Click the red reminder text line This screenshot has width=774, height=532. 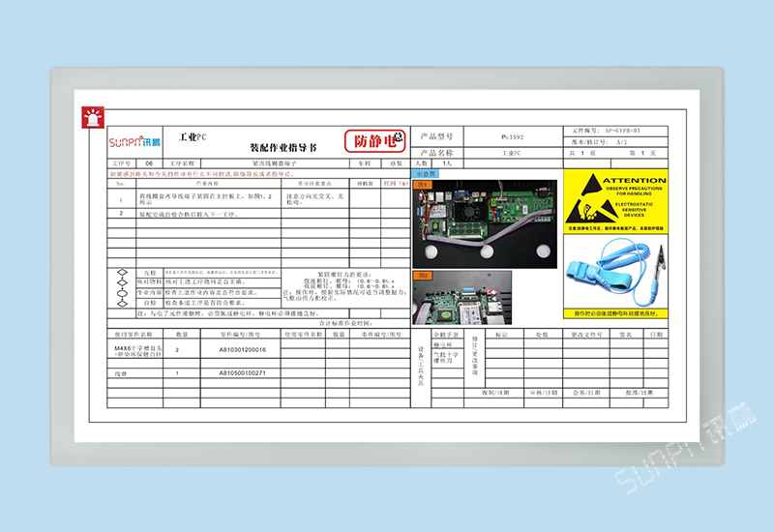pos(202,174)
